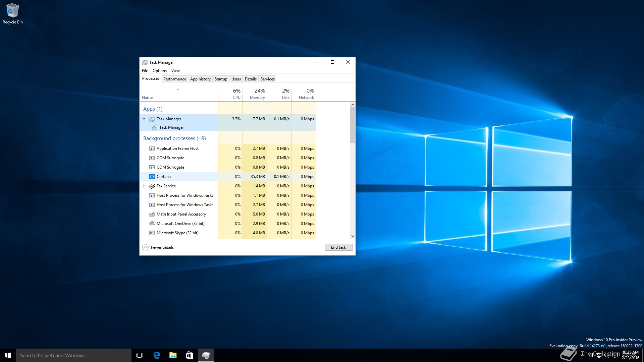Switch to the Services tab
The height and width of the screenshot is (362, 644).
pos(267,79)
